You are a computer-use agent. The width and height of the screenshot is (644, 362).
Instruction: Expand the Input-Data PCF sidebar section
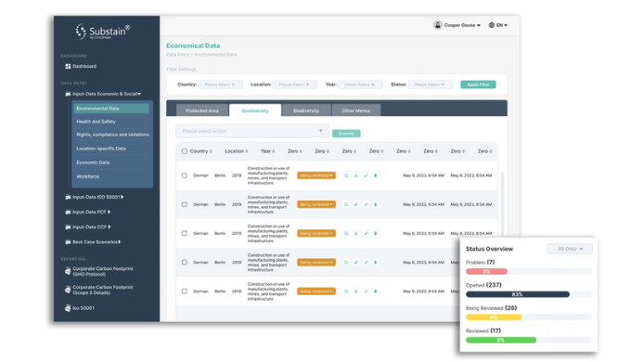coord(91,212)
